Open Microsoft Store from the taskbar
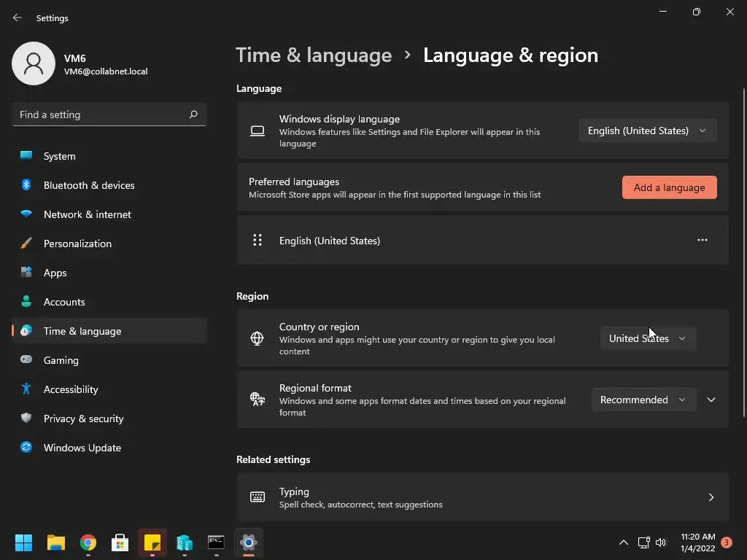Screen dimensions: 747x560 (120, 542)
